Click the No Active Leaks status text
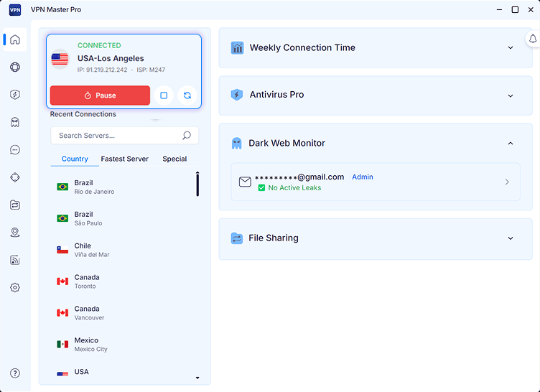 tap(294, 187)
